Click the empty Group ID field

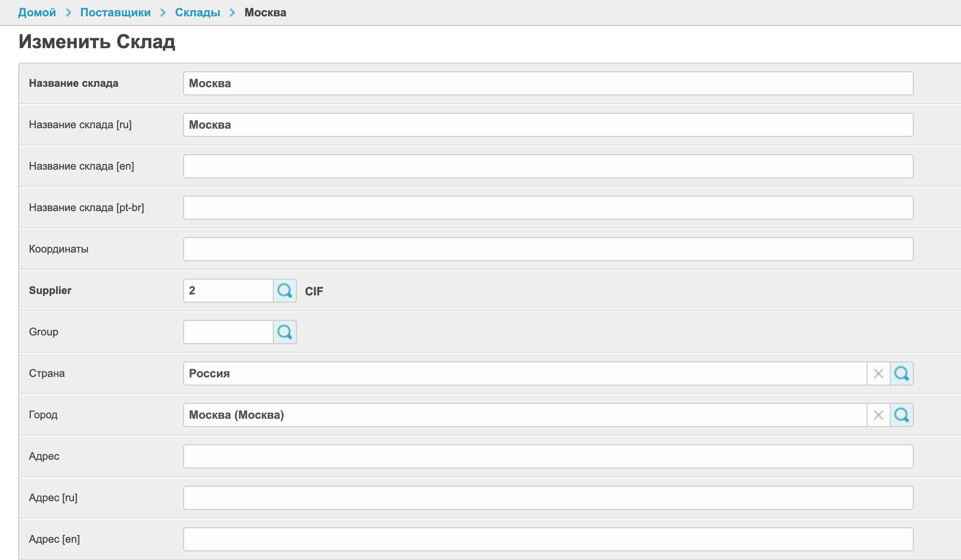(228, 332)
